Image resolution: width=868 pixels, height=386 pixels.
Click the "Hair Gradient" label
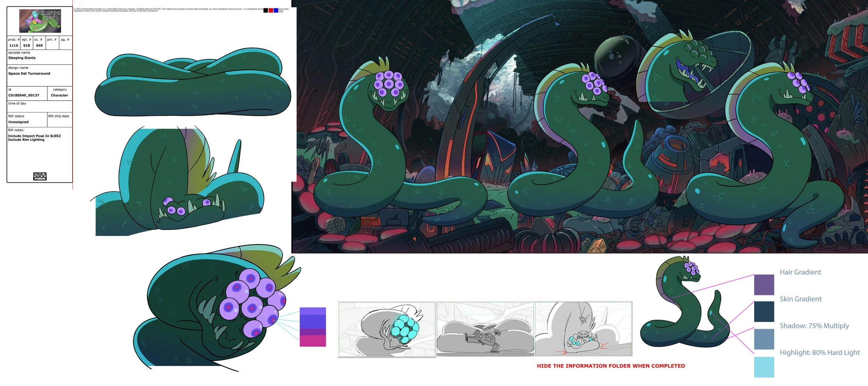(x=800, y=272)
